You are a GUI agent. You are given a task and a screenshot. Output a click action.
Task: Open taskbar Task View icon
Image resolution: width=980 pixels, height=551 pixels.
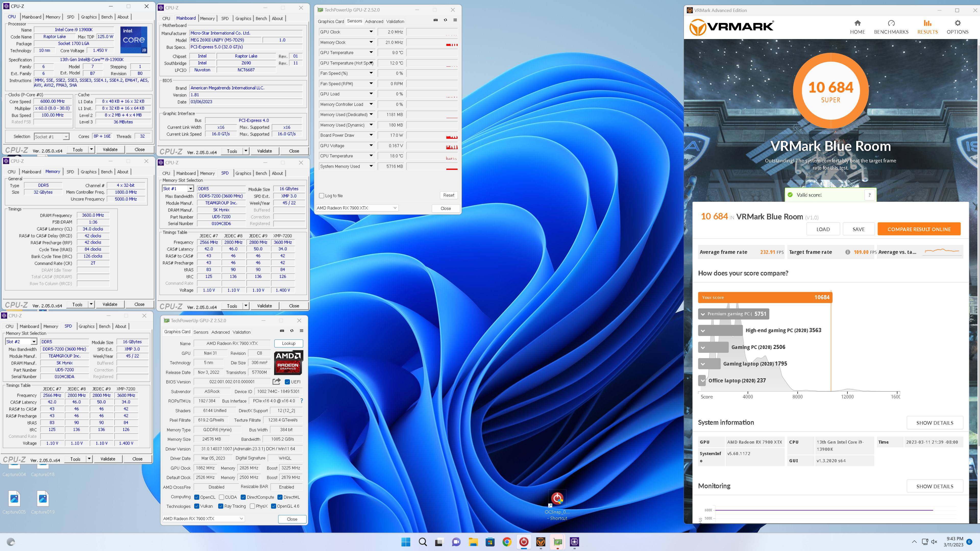[439, 542]
